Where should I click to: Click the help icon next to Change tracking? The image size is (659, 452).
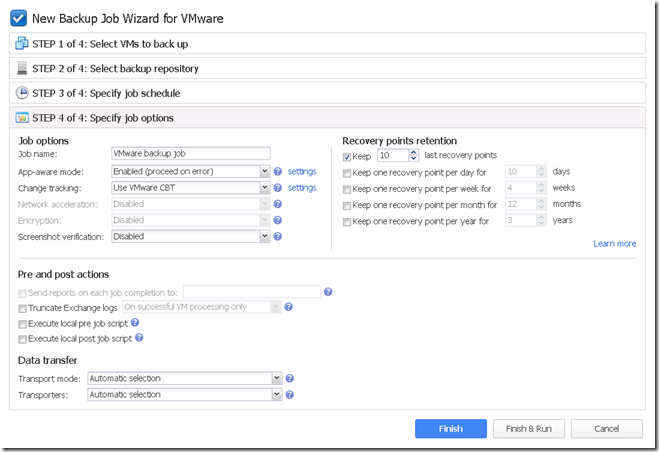(x=277, y=188)
